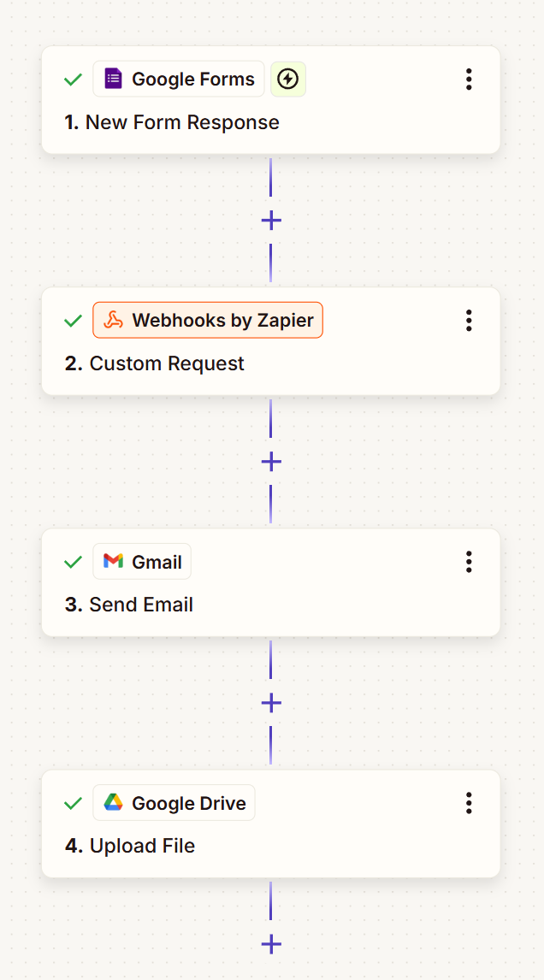Select the Google Forms app icon
This screenshot has width=544, height=980.
[x=114, y=79]
